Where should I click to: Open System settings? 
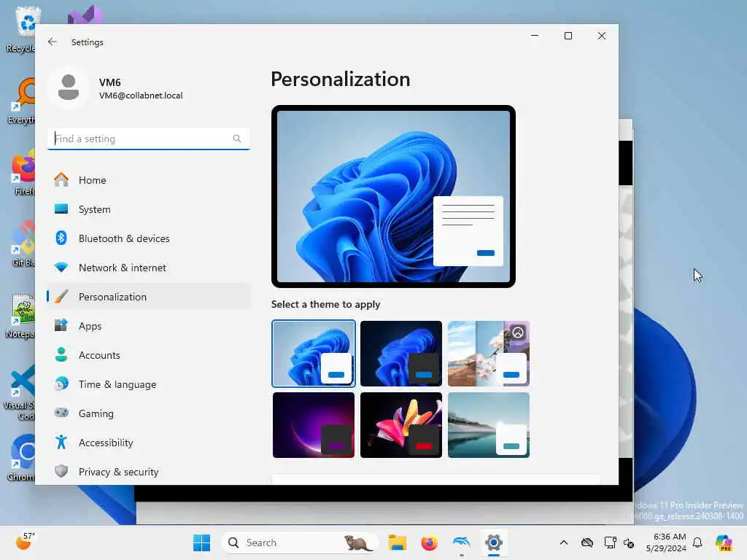pos(149,209)
